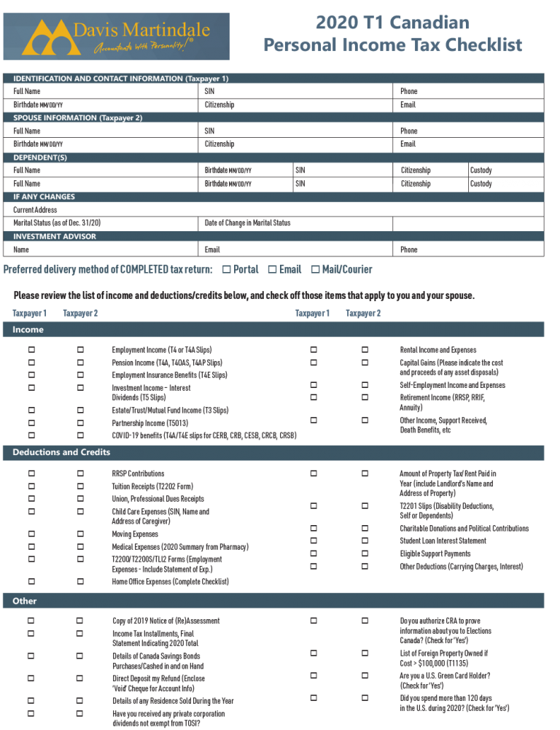The image size is (560, 730).
Task: Tick the Mail/Courier delivery option
Action: (x=316, y=270)
